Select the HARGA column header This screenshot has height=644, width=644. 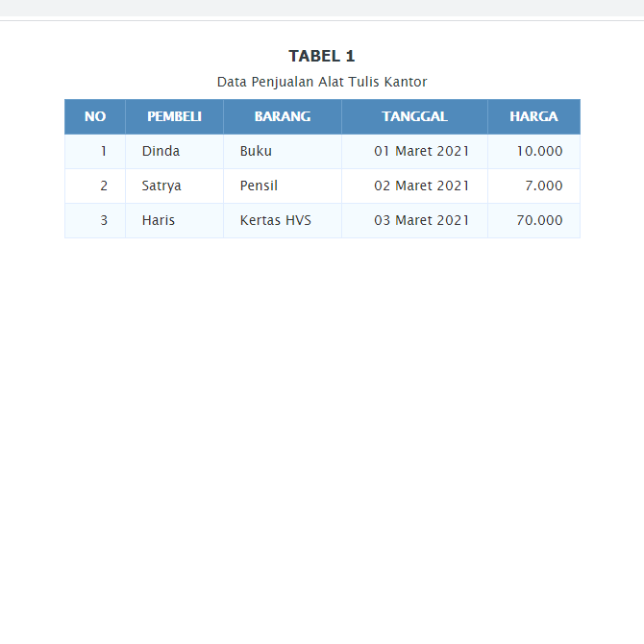click(x=533, y=116)
